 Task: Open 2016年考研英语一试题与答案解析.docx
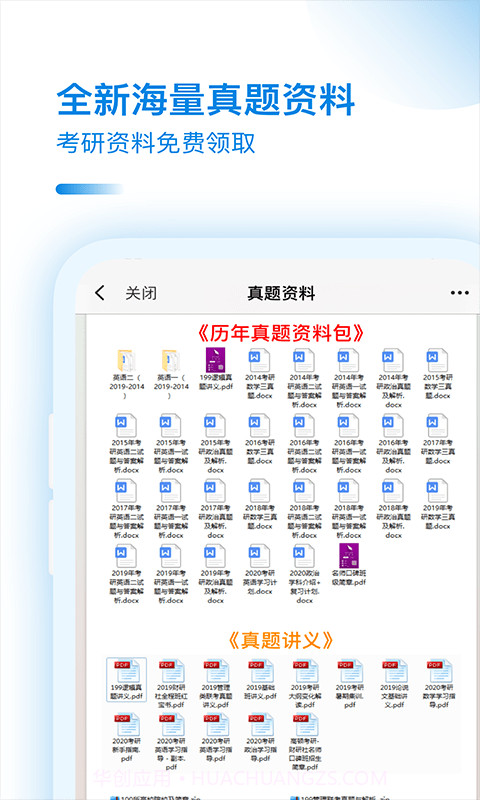click(349, 443)
